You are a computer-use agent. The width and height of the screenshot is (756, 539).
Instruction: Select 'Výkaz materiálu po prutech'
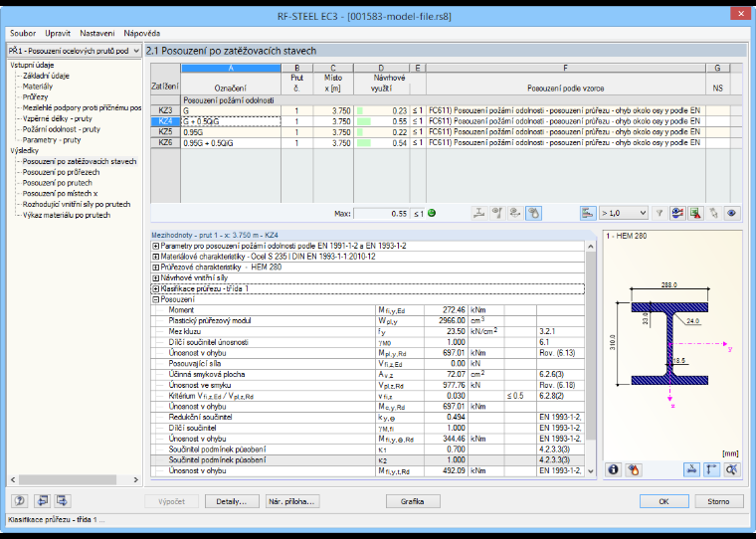67,215
